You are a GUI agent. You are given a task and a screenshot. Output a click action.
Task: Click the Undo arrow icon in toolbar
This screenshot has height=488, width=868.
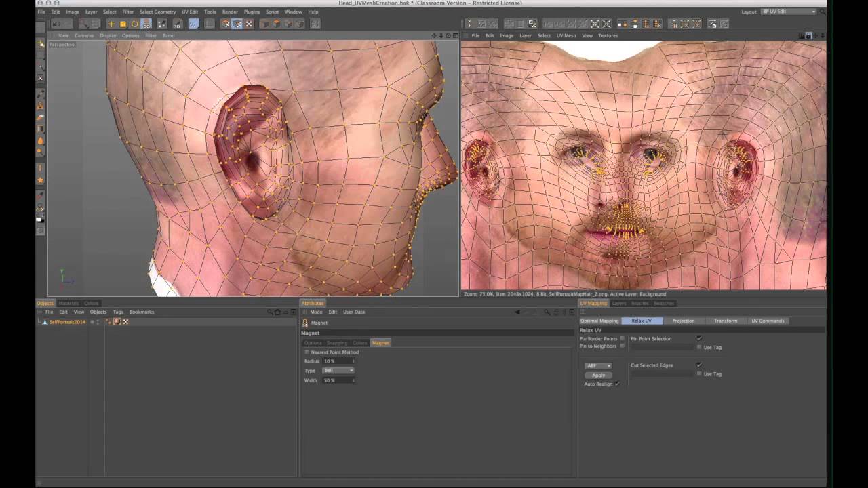[56, 24]
